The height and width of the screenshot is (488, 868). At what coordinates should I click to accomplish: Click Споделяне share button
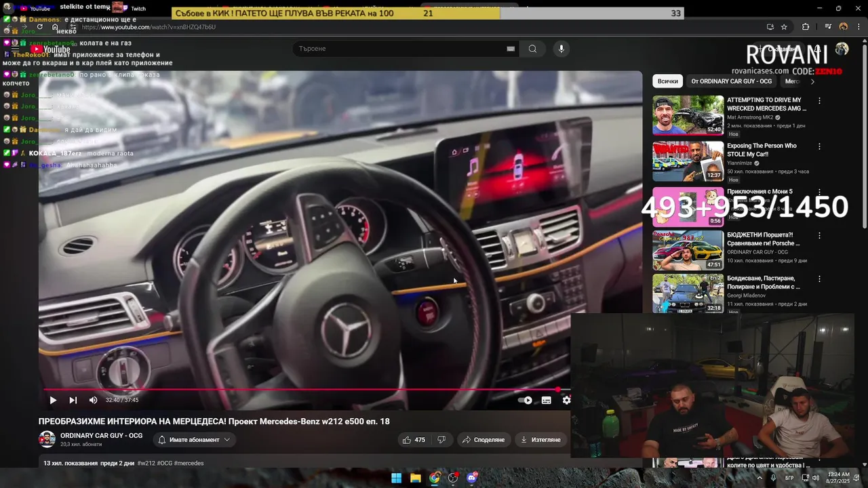[x=484, y=440]
